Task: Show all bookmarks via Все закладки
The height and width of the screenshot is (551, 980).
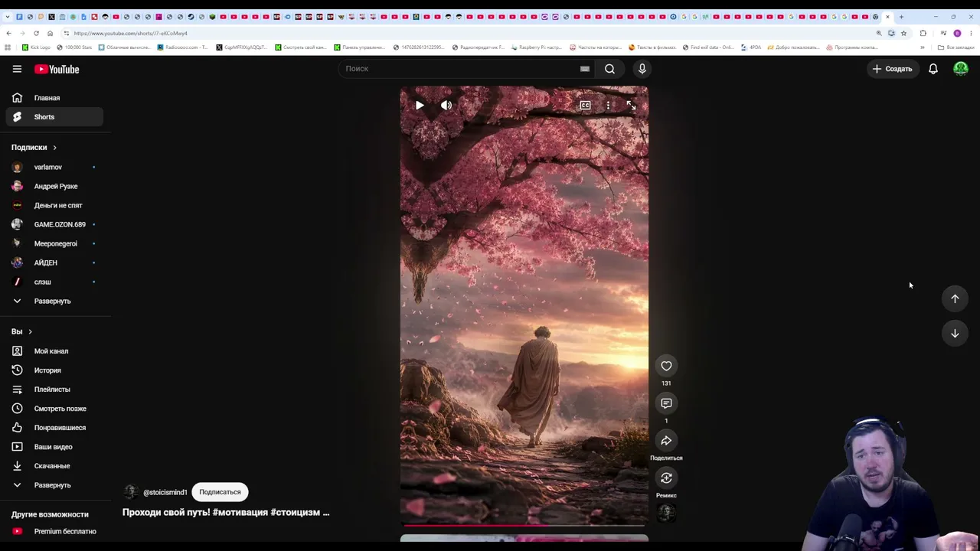Action: click(955, 47)
